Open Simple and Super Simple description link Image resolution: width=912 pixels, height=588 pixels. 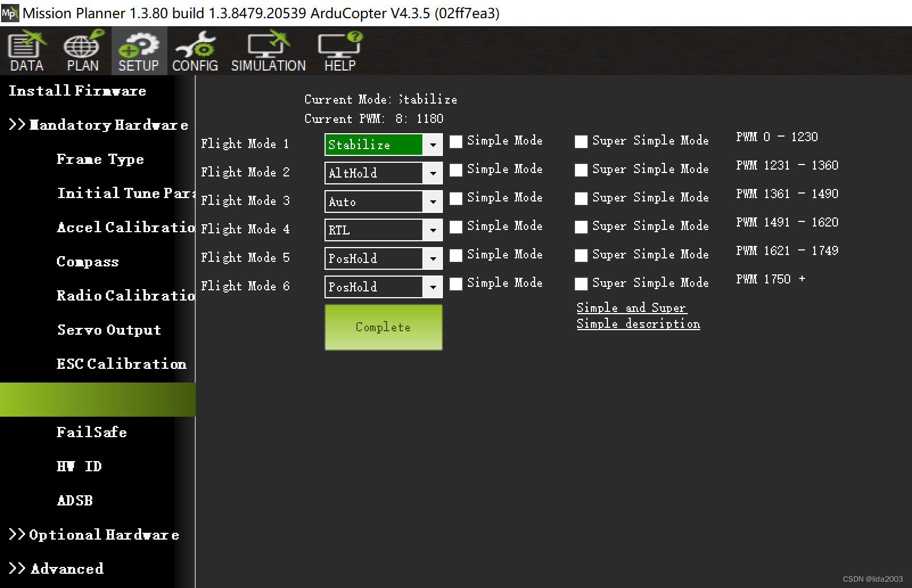coord(638,316)
